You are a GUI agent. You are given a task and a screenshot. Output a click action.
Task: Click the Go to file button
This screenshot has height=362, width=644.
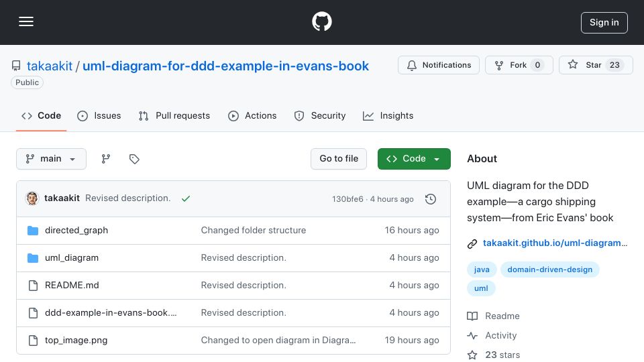(339, 159)
